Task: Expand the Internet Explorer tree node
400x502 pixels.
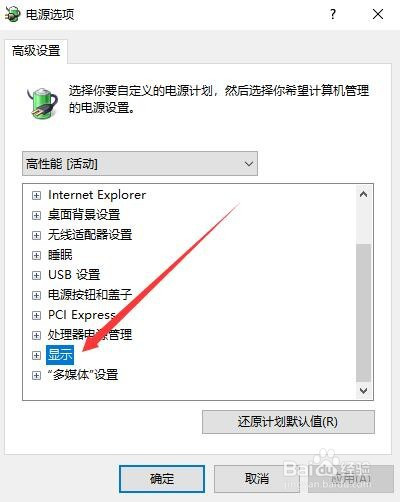Action: tap(36, 195)
